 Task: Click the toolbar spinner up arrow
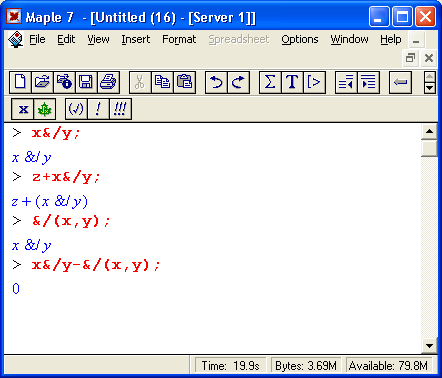(x=430, y=77)
